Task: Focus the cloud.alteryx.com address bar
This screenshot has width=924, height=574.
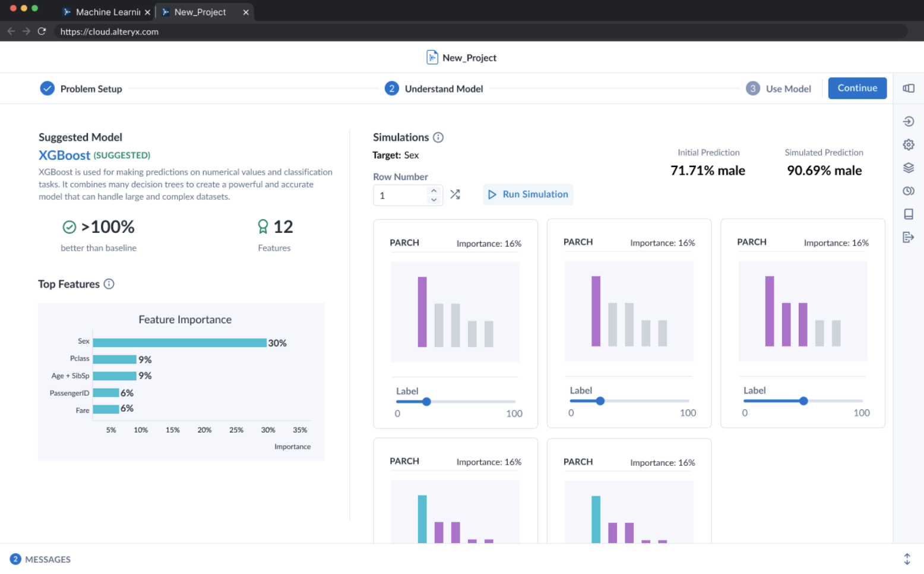Action: click(481, 31)
